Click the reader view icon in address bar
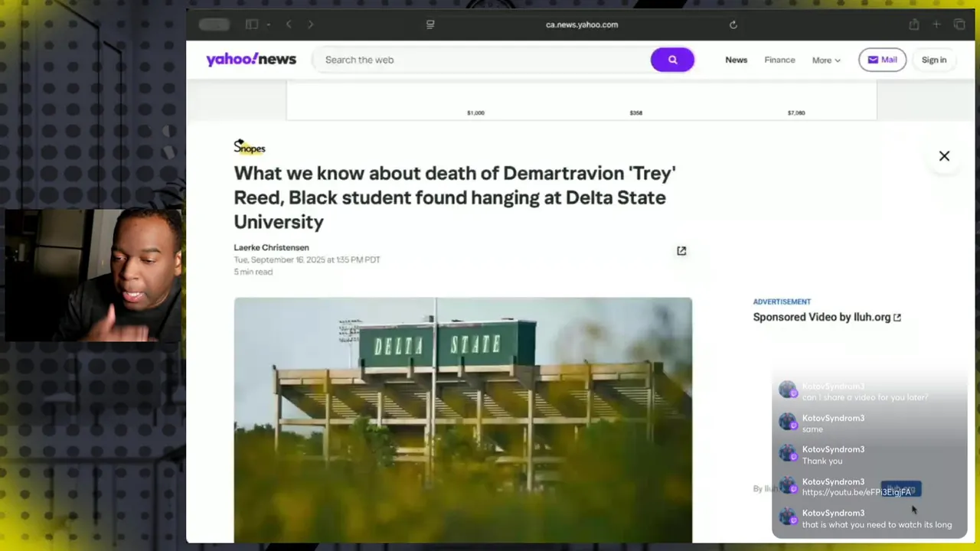 [x=430, y=24]
